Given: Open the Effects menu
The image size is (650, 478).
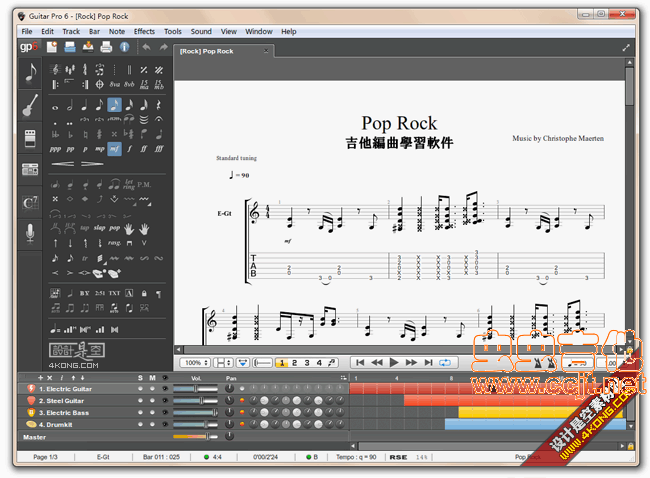Looking at the screenshot, I should (144, 31).
